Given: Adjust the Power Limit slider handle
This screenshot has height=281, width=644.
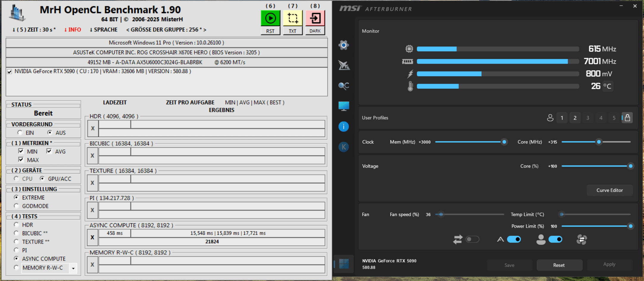Looking at the screenshot, I should coord(630,226).
